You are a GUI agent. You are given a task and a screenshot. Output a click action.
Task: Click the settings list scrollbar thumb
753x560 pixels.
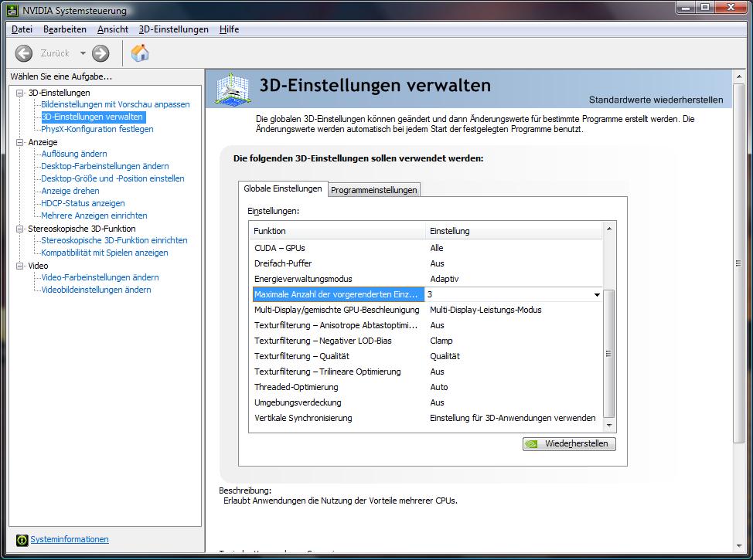click(609, 354)
